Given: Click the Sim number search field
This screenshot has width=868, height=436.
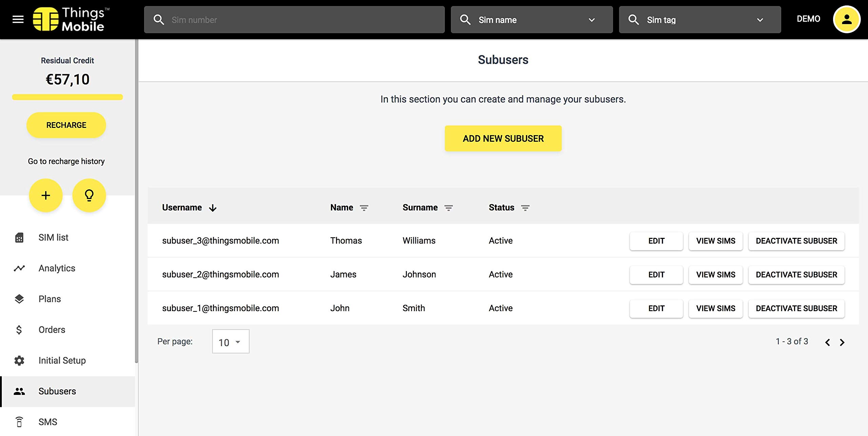Looking at the screenshot, I should click(294, 20).
